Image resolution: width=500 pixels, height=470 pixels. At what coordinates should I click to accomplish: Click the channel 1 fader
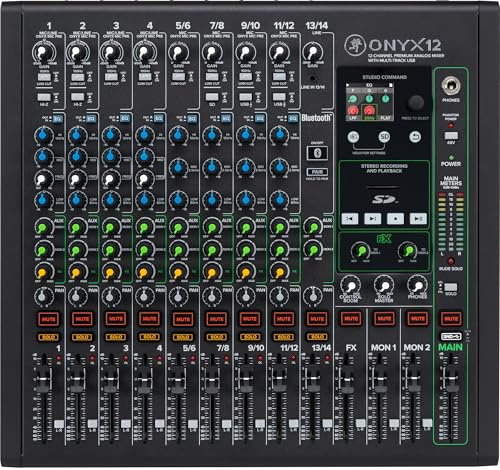pyautogui.click(x=44, y=379)
